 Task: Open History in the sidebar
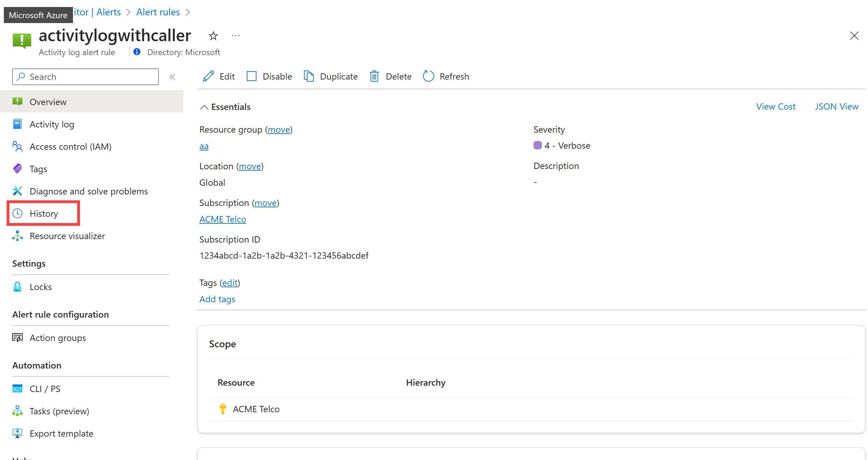point(44,213)
